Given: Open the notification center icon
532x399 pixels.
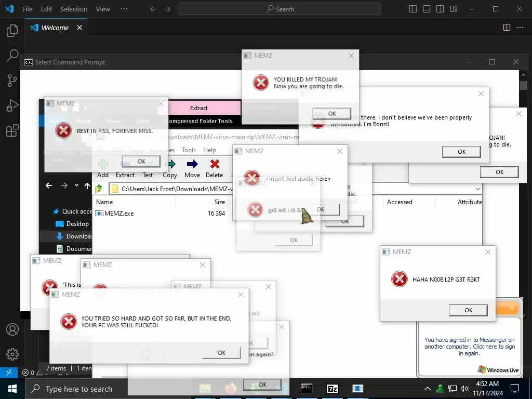Looking at the screenshot, I should click(x=515, y=388).
